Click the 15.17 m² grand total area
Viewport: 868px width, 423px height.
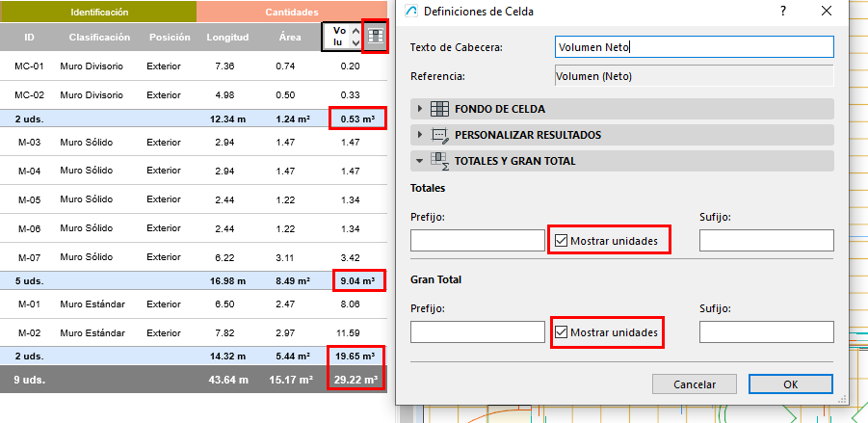290,380
